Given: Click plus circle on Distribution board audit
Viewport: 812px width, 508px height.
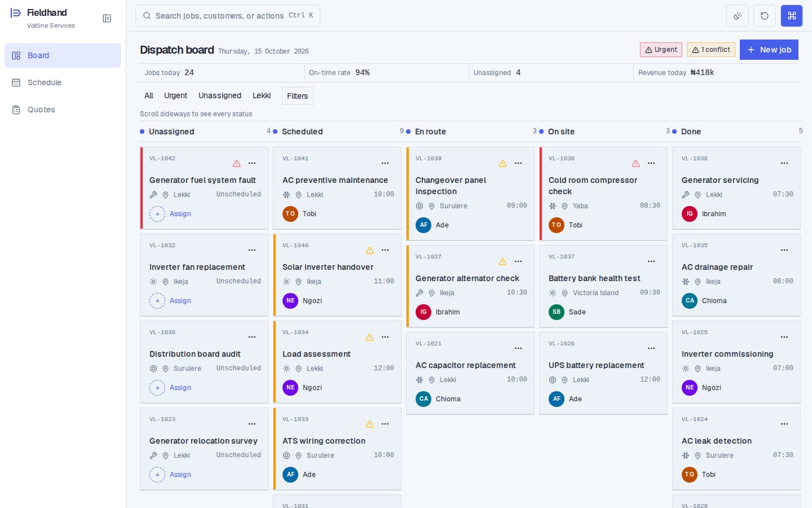Looking at the screenshot, I should 157,388.
